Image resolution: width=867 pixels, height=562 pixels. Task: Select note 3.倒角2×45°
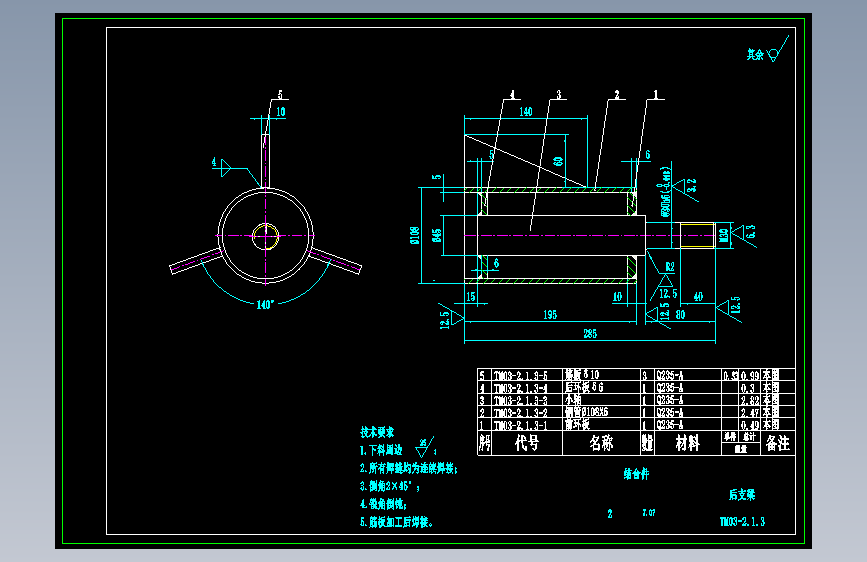pyautogui.click(x=390, y=486)
